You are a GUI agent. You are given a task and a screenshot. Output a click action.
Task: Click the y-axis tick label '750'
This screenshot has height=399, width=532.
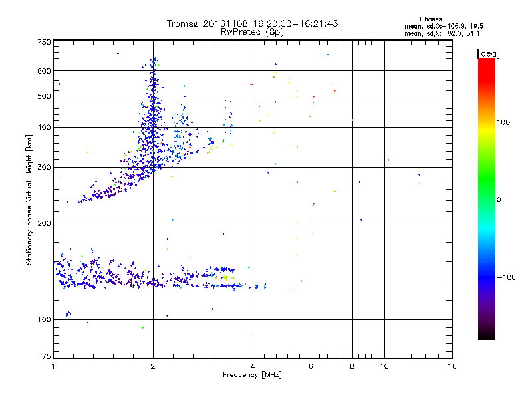pyautogui.click(x=44, y=42)
